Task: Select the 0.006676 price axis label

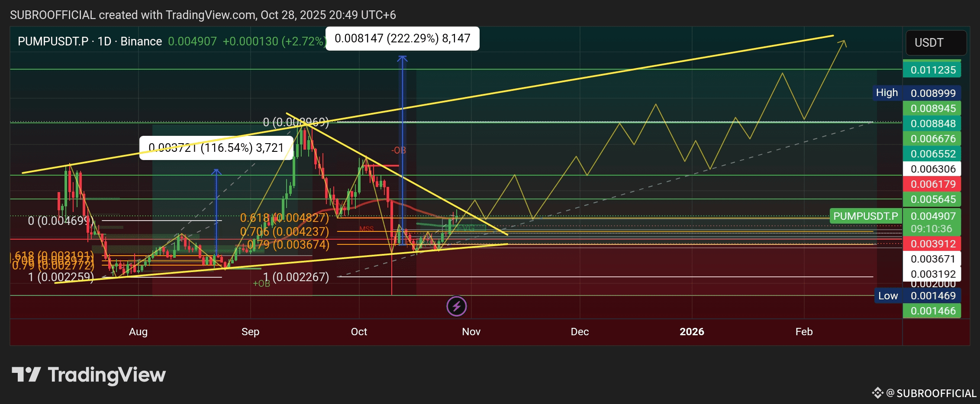Action: tap(932, 138)
